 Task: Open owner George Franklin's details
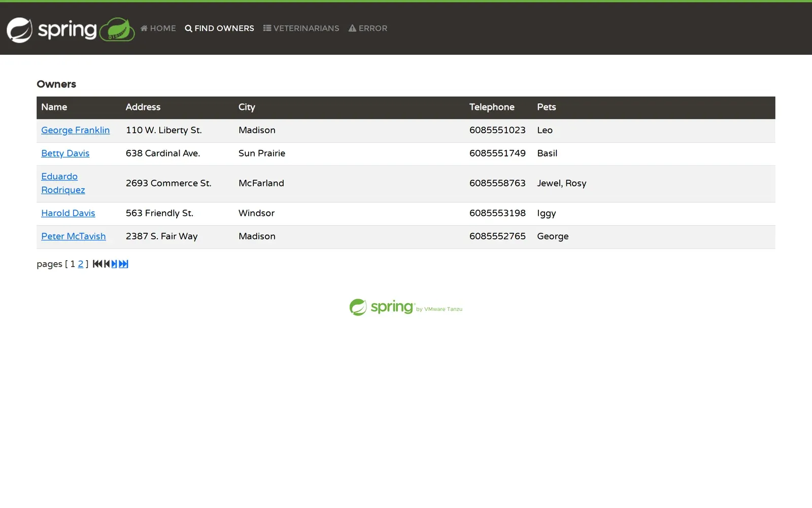(x=75, y=130)
